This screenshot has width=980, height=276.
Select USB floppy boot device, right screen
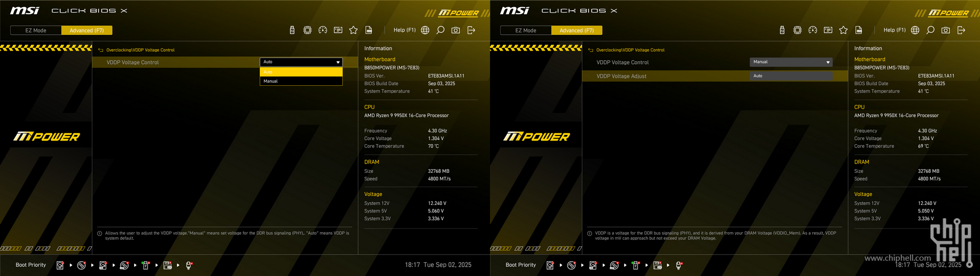[657, 265]
